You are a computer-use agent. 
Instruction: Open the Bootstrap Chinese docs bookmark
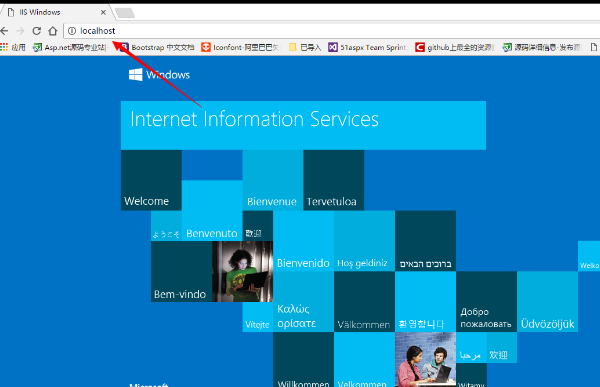coord(158,47)
